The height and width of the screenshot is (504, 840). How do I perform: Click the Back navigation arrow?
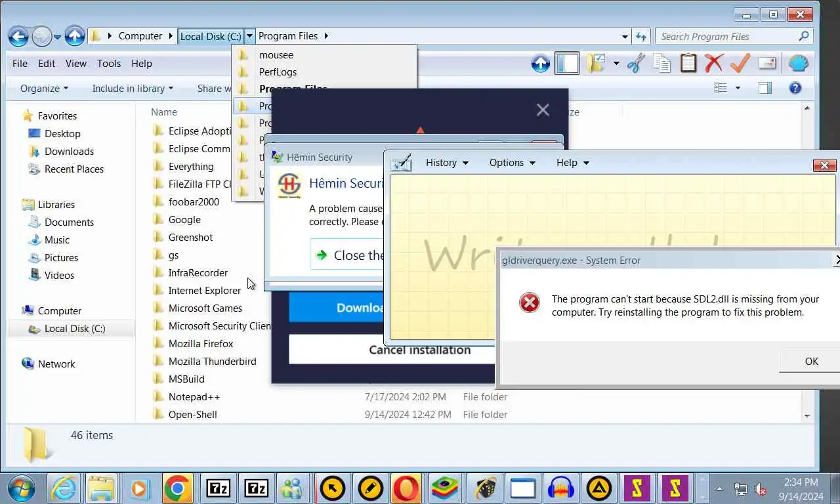19,36
